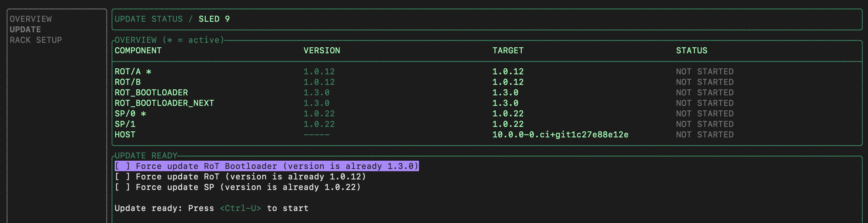Click the SP/0 active component row

click(130, 113)
